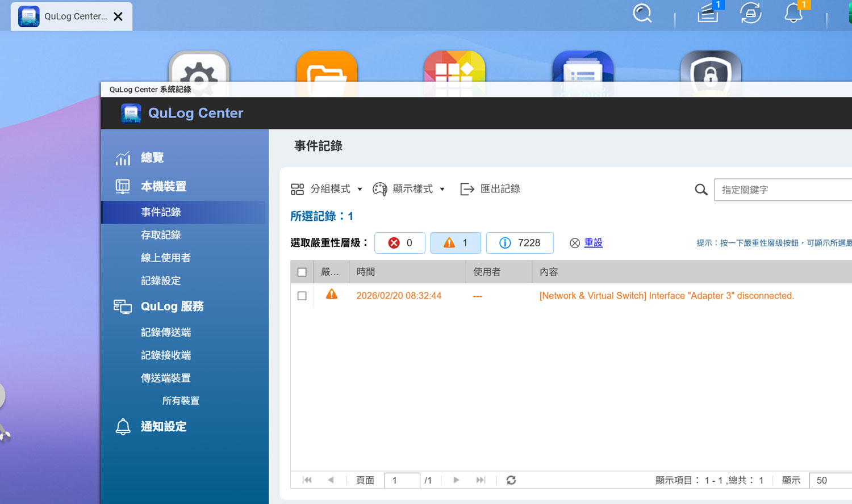The height and width of the screenshot is (504, 852).
Task: Open the notifications bell in top bar
Action: pyautogui.click(x=793, y=12)
